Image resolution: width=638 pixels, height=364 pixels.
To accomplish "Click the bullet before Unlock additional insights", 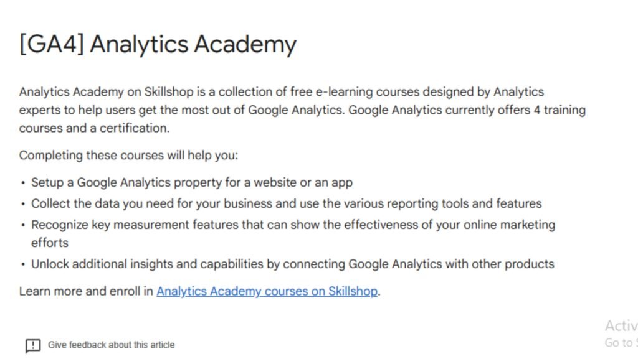I will pyautogui.click(x=23, y=264).
